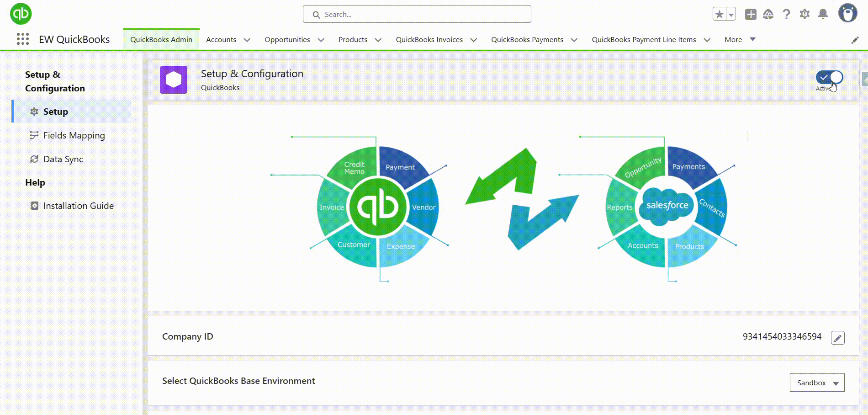868x415 pixels.
Task: Click the Select QuickBooks Base Environment label
Action: (x=238, y=381)
